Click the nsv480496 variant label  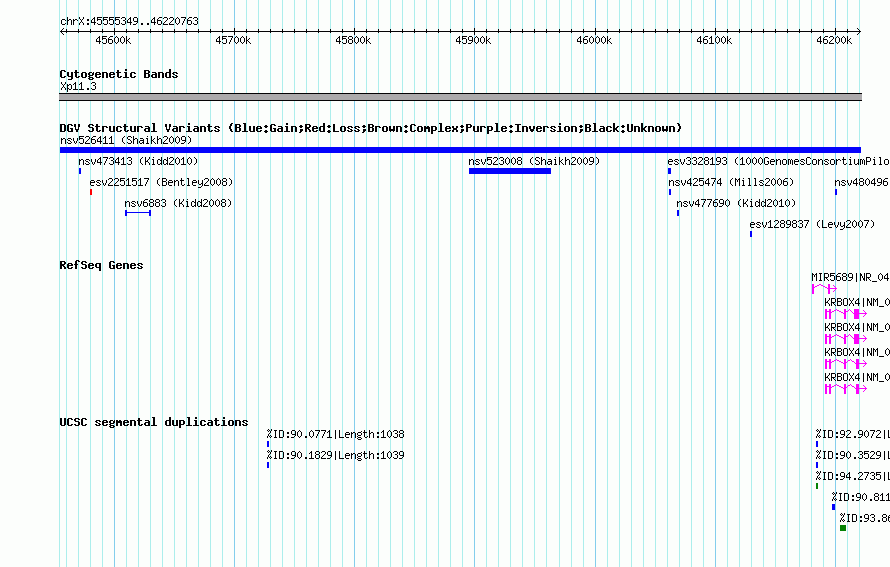tap(862, 182)
